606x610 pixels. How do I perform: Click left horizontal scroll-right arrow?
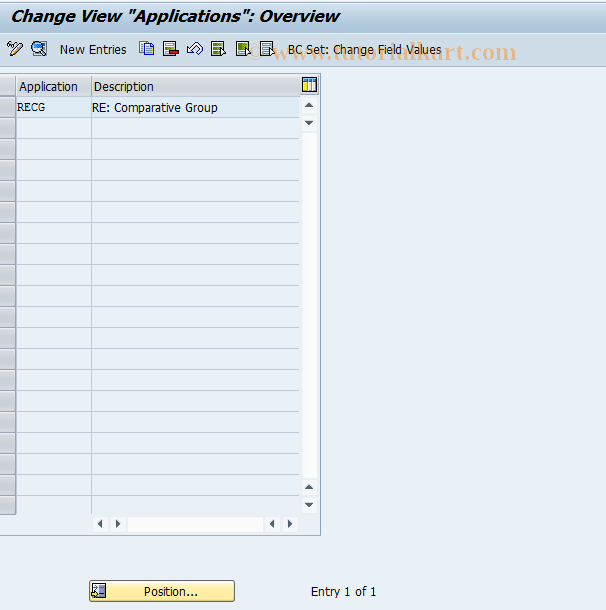tap(118, 524)
